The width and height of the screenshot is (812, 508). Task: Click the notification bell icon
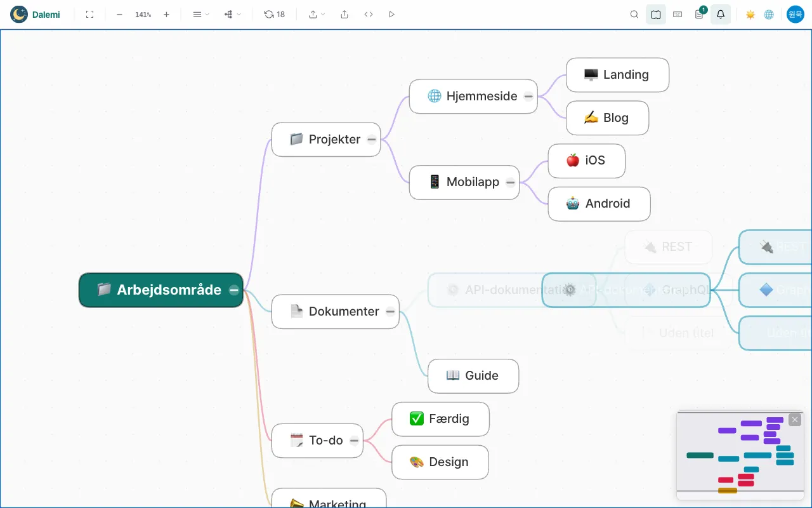pos(721,14)
